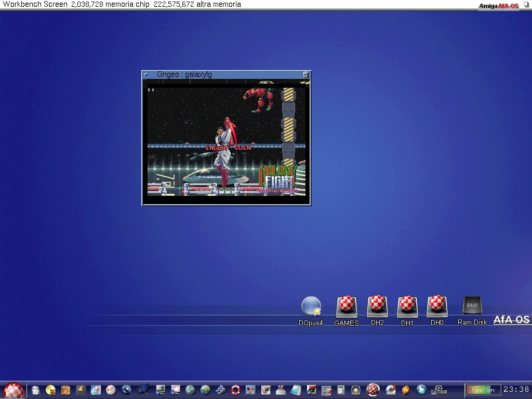
Task: Click the 23:38 clock display
Action: click(x=516, y=390)
